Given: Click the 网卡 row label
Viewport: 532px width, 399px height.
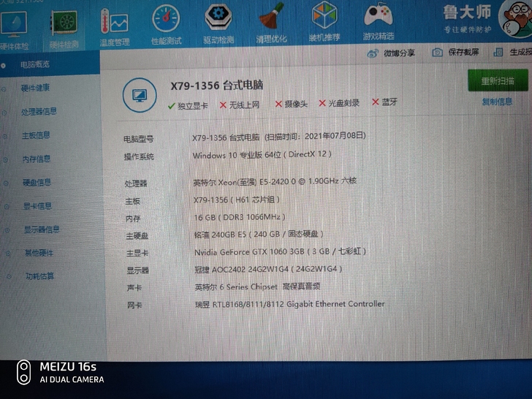Looking at the screenshot, I should (134, 305).
